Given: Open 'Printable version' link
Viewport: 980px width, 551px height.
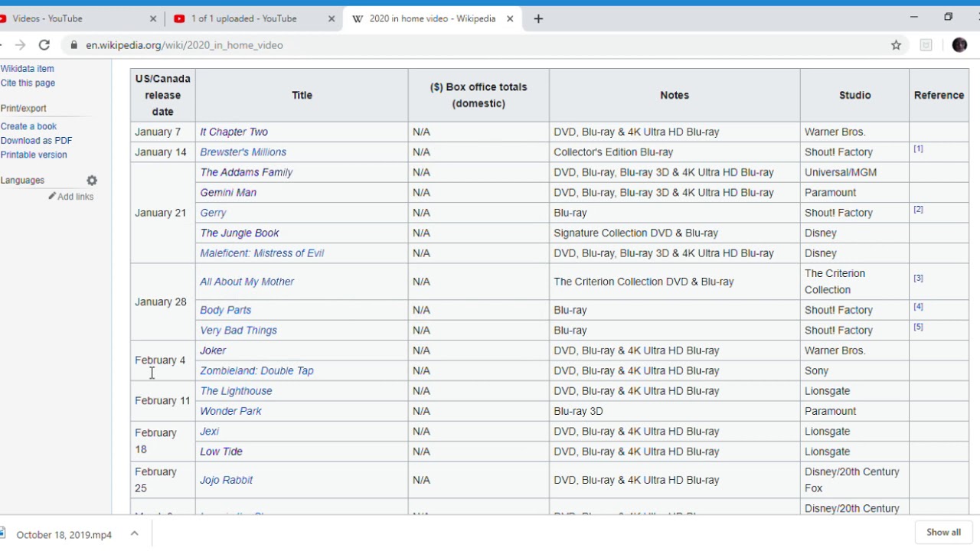Looking at the screenshot, I should [34, 155].
